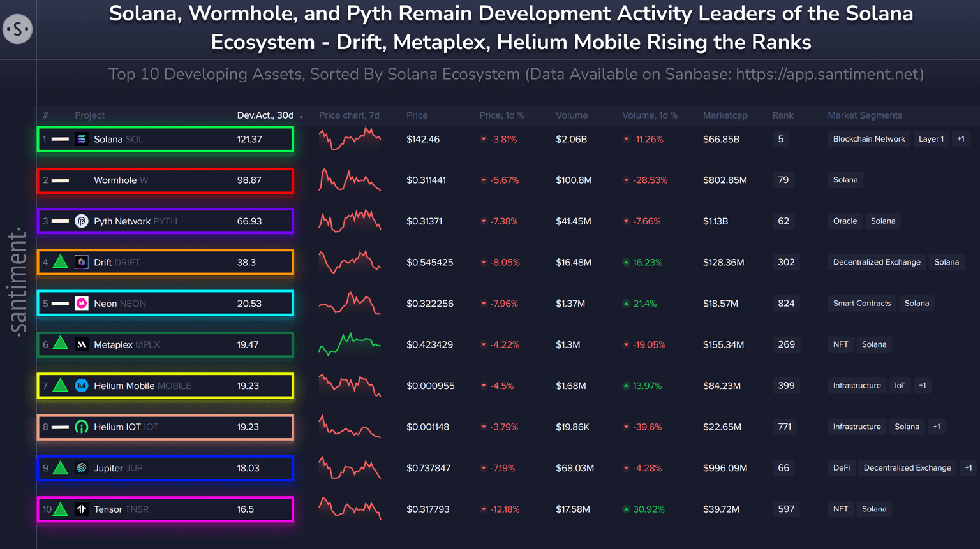Select the Blockchain Network segment tag
This screenshot has width=980, height=549.
(868, 139)
